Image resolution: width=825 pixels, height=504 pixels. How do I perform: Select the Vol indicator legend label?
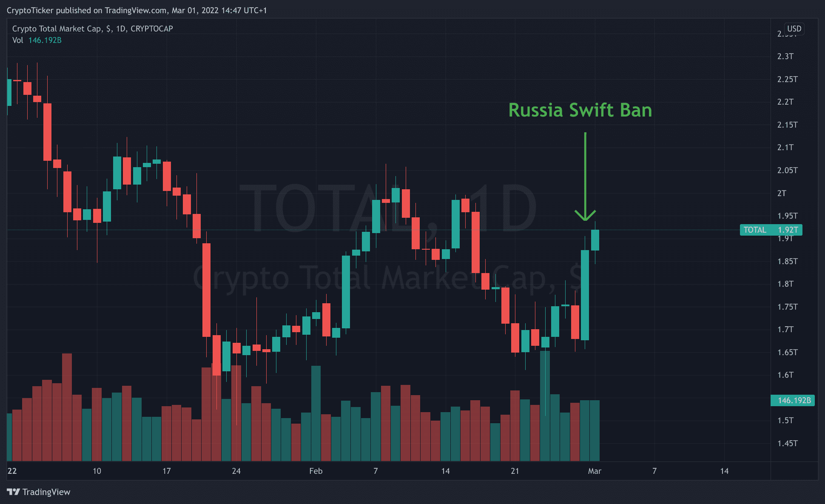pyautogui.click(x=18, y=40)
